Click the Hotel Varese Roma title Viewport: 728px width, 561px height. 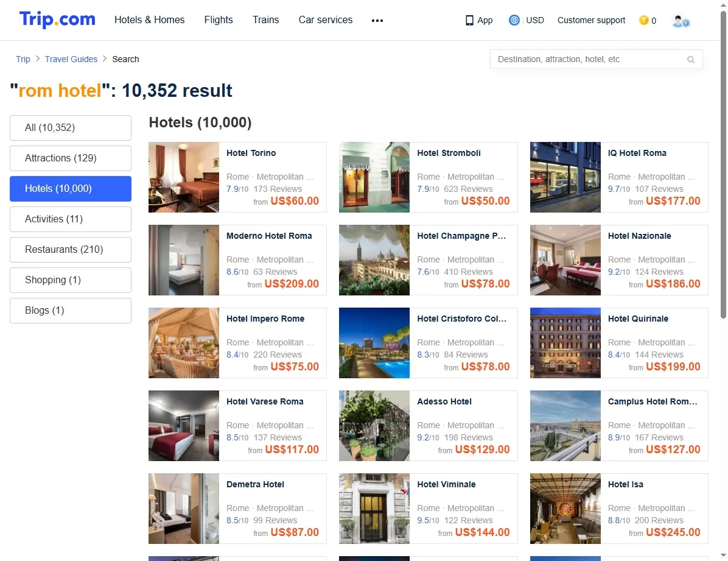[265, 401]
